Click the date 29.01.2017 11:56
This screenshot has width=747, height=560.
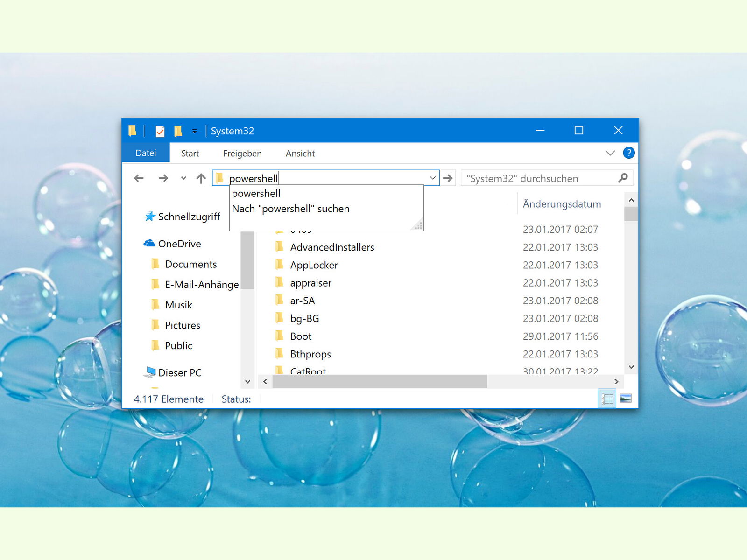pos(560,336)
